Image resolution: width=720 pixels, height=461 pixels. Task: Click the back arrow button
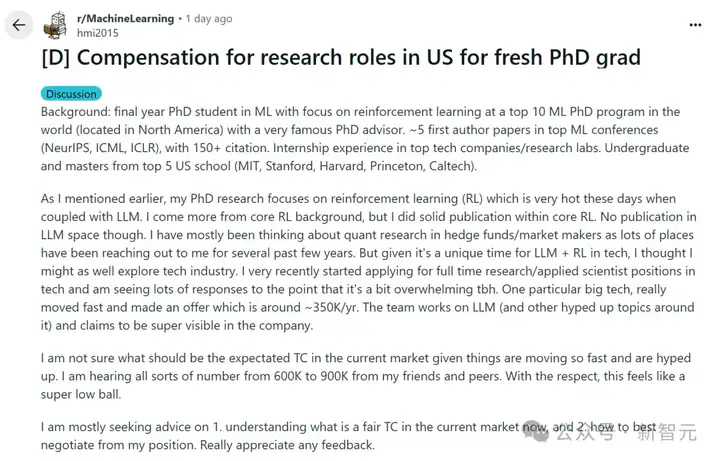[x=19, y=25]
